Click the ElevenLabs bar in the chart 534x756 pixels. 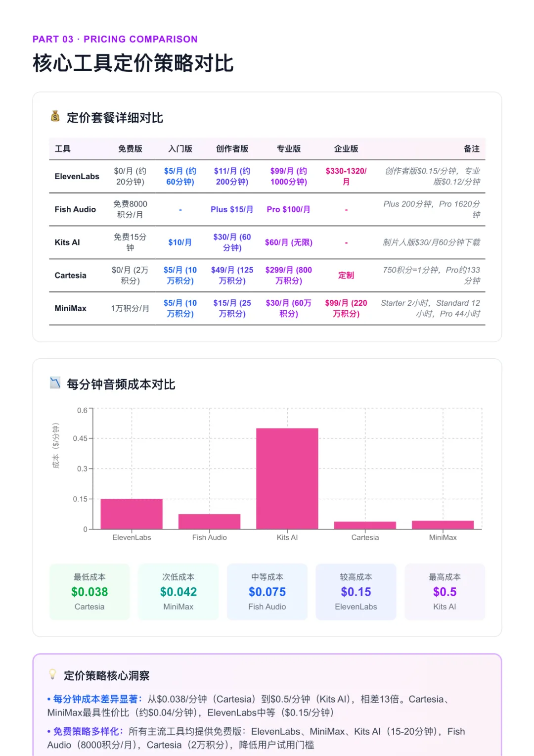(132, 514)
